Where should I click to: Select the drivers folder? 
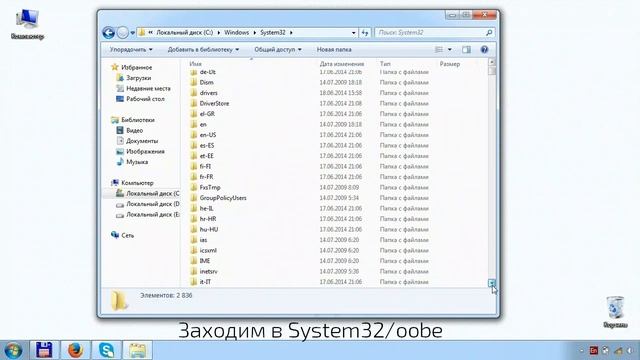click(208, 93)
